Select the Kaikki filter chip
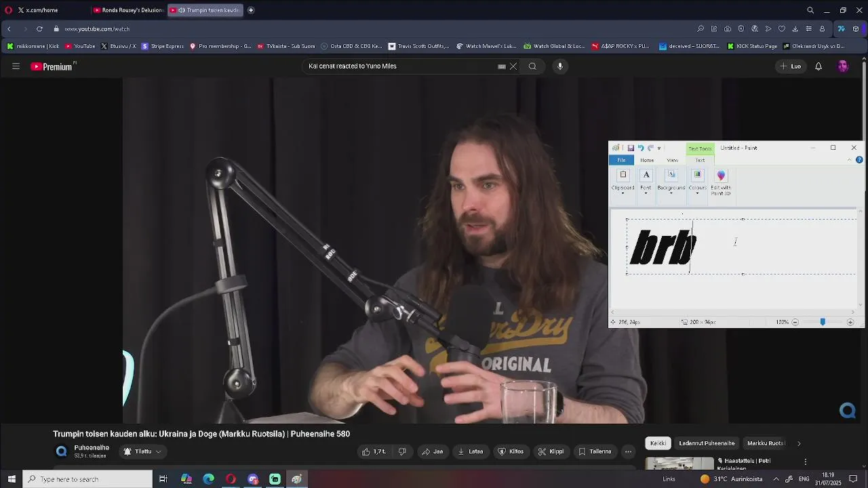The width and height of the screenshot is (868, 488). click(658, 443)
